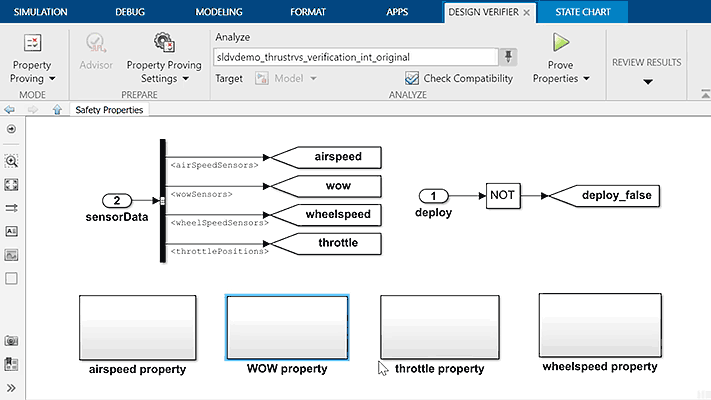The height and width of the screenshot is (400, 711).
Task: Navigate back with the left arrow icon
Action: [9, 110]
